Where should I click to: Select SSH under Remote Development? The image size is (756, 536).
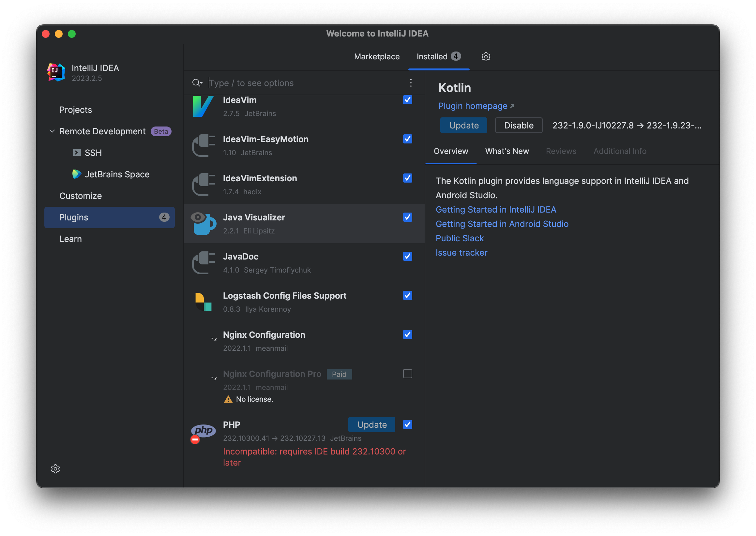tap(93, 153)
